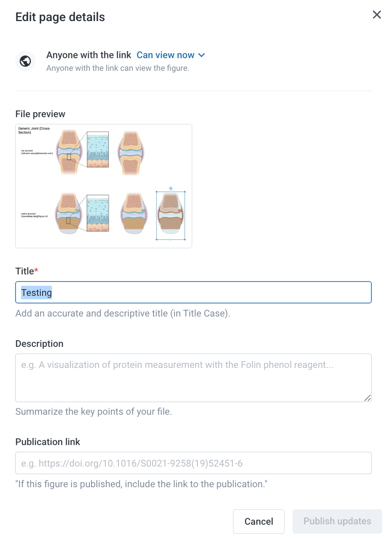Click the top-left joint with the zoom box
Viewport: 392px width, 542px height.
coord(69,152)
